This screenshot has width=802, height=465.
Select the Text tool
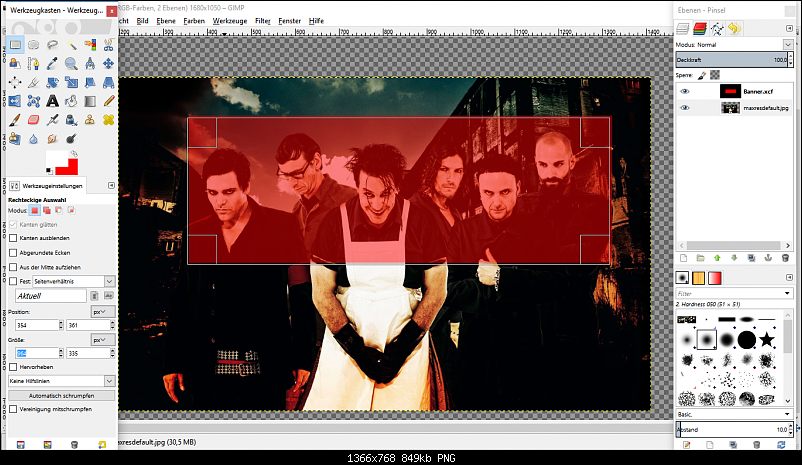click(x=52, y=101)
